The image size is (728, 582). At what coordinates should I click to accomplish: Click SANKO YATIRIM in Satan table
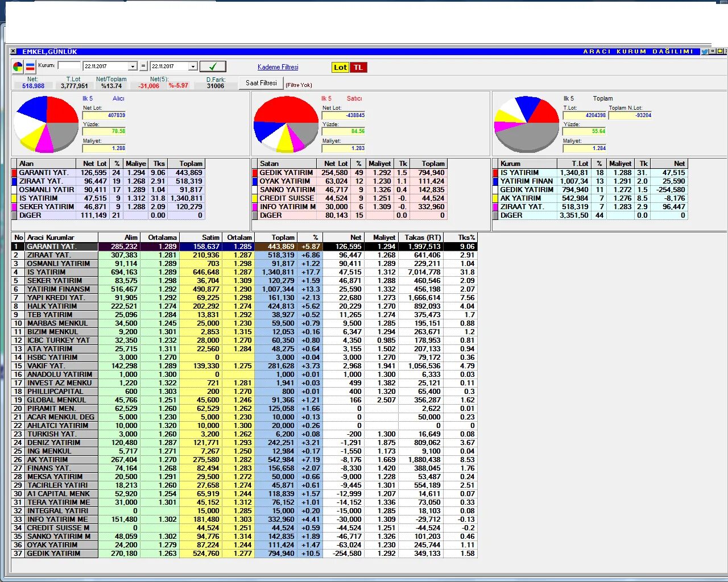287,190
